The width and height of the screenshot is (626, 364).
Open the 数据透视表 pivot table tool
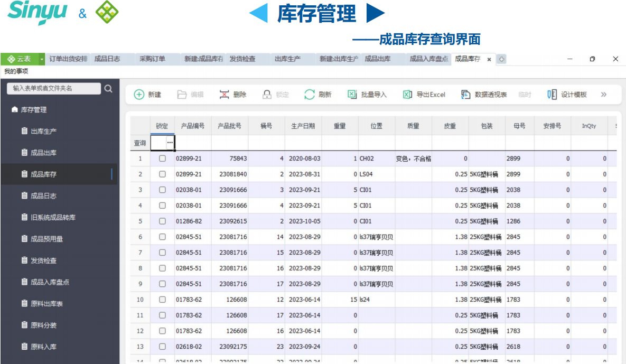tap(484, 95)
